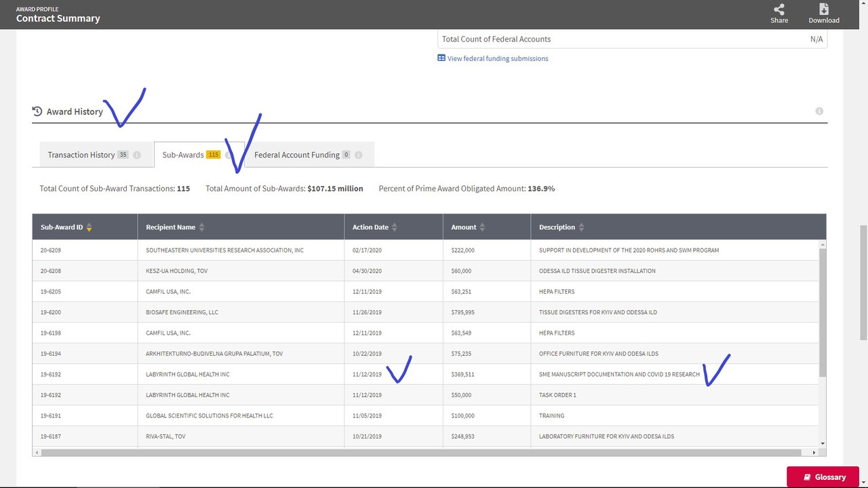
Task: Switch to Federal Account Funding tab
Action: [310, 155]
